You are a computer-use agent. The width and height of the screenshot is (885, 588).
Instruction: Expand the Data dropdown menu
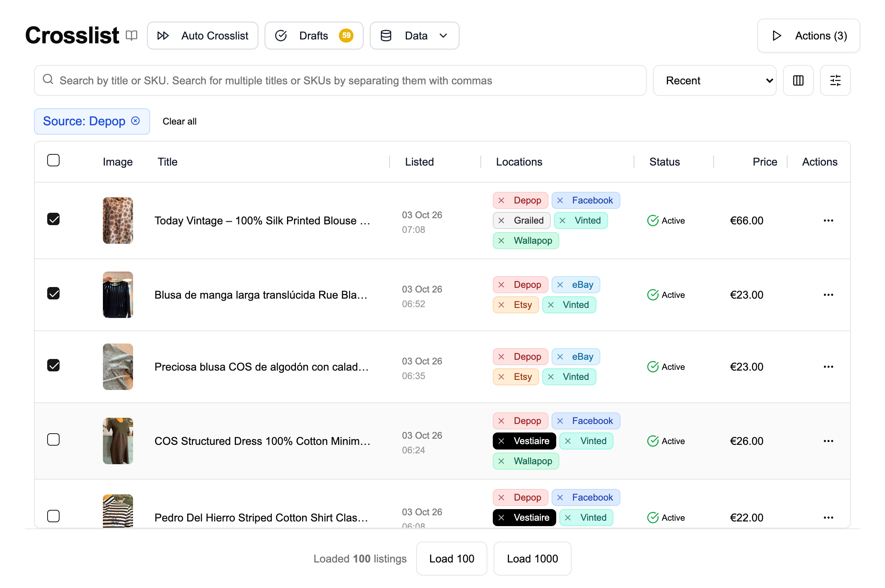(414, 36)
